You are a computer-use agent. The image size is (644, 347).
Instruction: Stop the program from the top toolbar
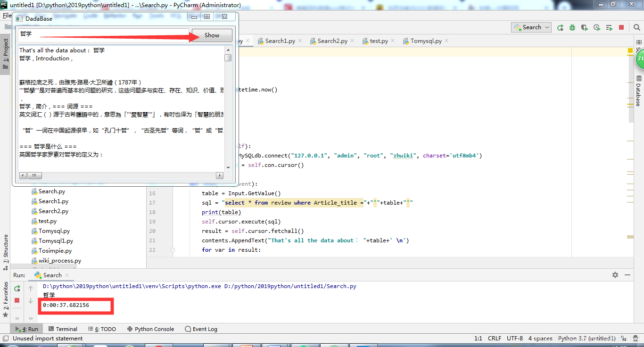click(621, 28)
